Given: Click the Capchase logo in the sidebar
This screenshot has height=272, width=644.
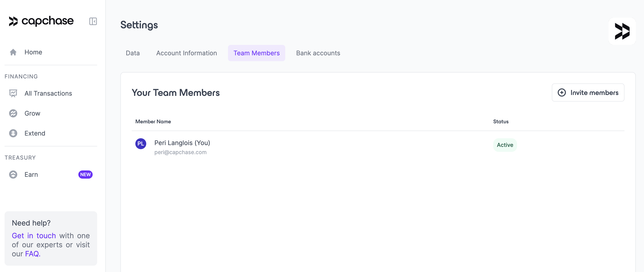Looking at the screenshot, I should 41,21.
